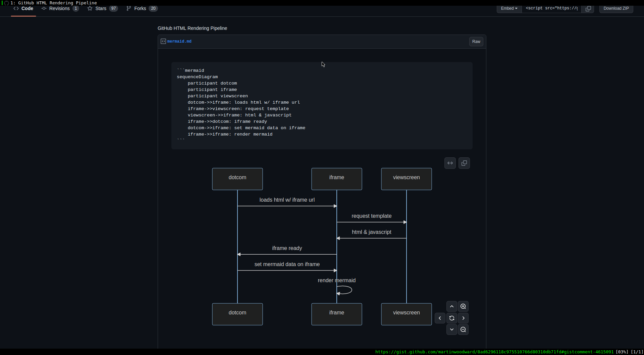The height and width of the screenshot is (355, 644).
Task: Click the fork icon beside Forks
Action: 129,8
